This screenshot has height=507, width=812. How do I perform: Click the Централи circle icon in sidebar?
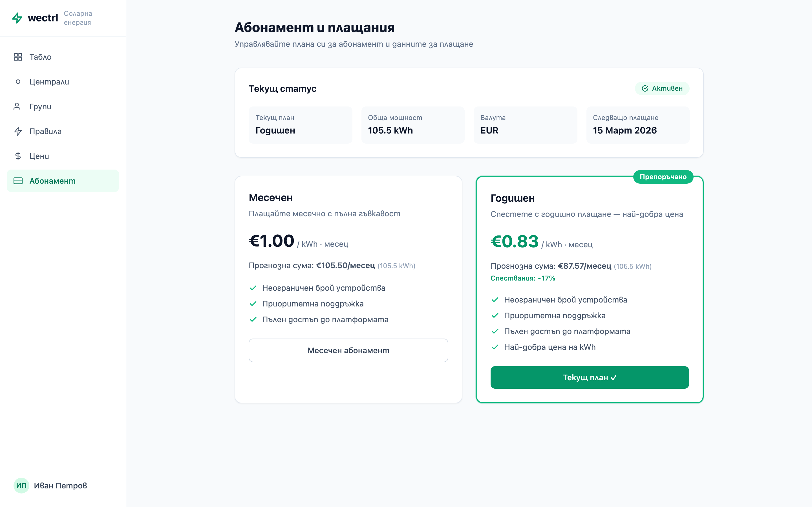(18, 81)
